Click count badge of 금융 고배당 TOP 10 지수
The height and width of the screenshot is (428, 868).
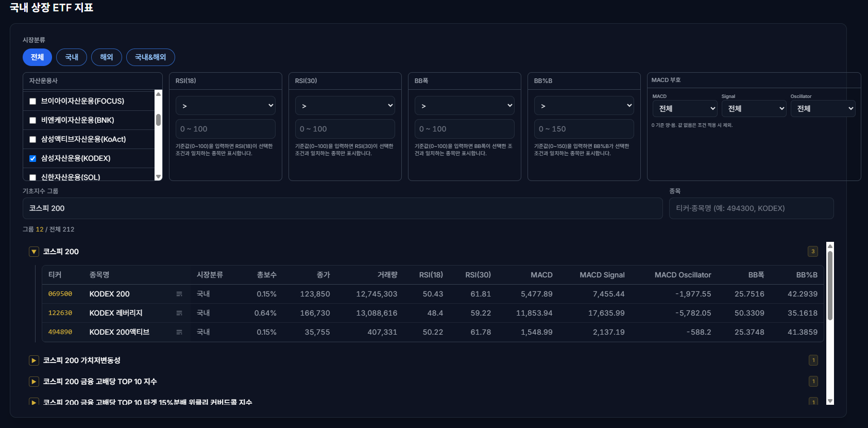(813, 382)
